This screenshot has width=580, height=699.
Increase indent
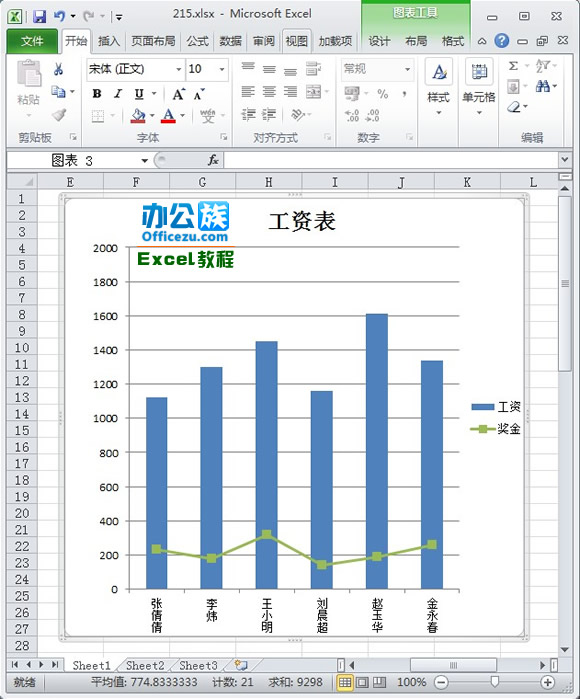coord(269,115)
